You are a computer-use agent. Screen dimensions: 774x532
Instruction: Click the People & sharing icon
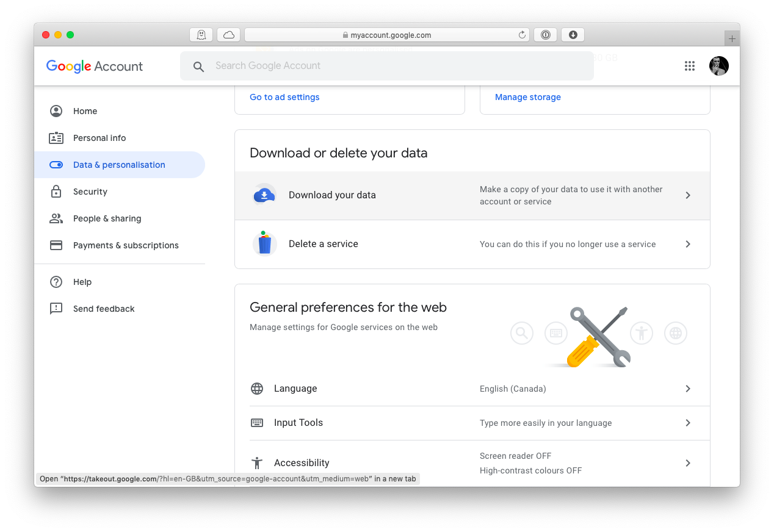click(56, 218)
